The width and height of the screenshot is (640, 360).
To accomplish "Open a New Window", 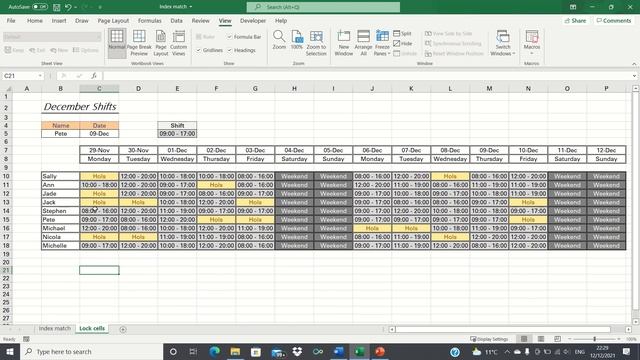I will (x=344, y=42).
